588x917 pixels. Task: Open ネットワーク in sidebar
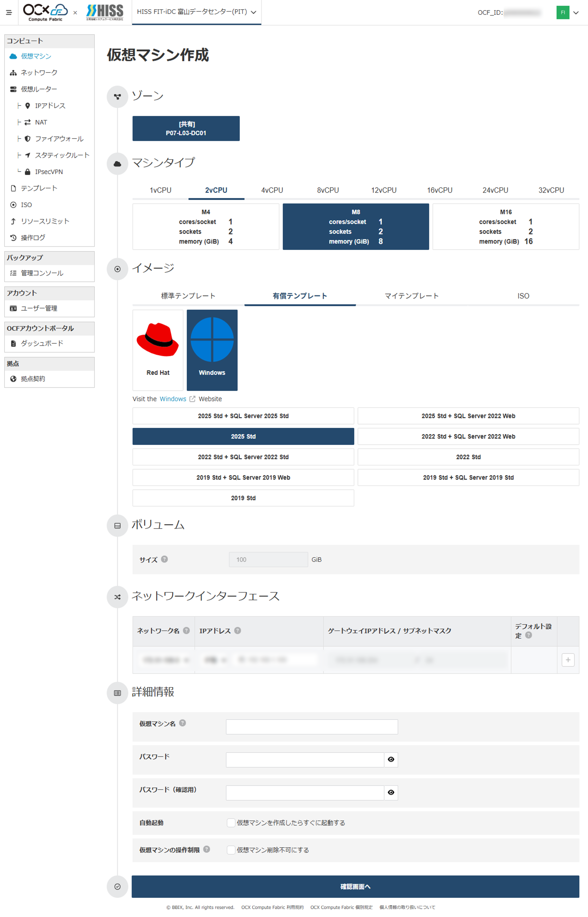click(39, 73)
